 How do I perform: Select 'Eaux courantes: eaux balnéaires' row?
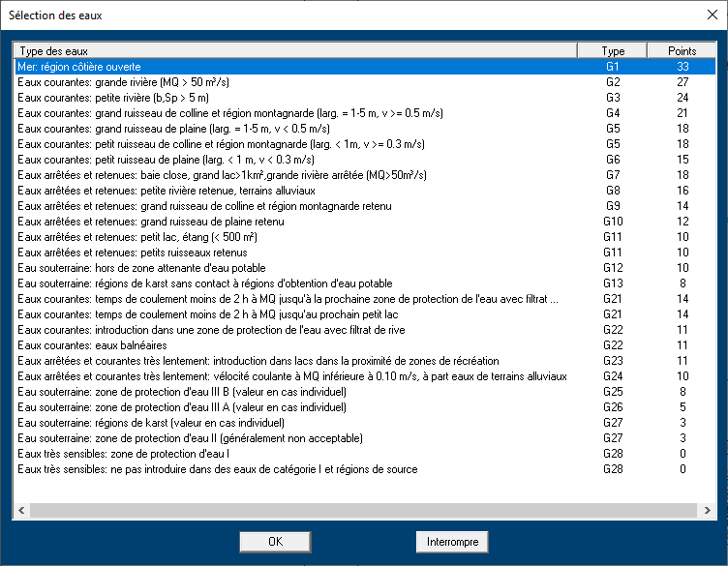[x=365, y=345]
